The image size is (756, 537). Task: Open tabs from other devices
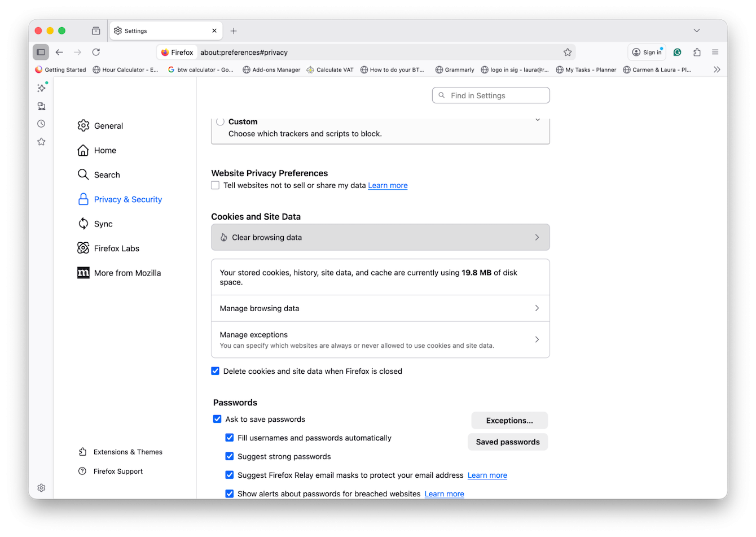[x=41, y=106]
